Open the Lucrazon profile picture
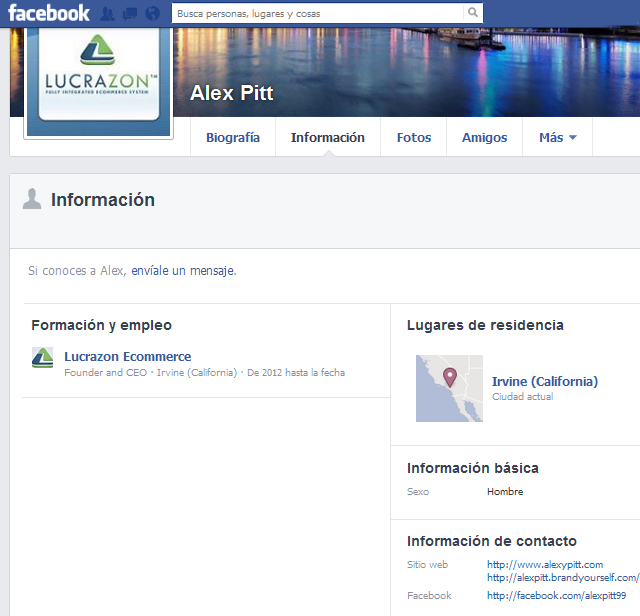This screenshot has height=616, width=640. pos(98,82)
